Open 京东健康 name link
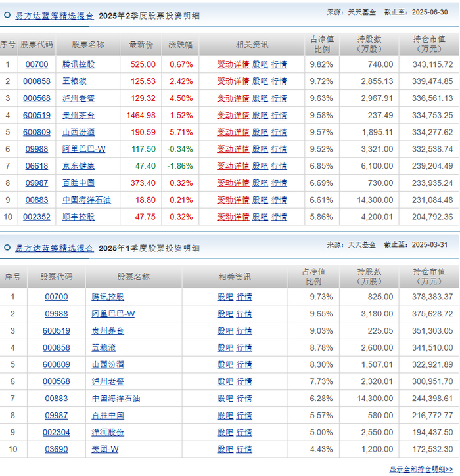Image resolution: width=460 pixels, height=476 pixels. coord(78,166)
